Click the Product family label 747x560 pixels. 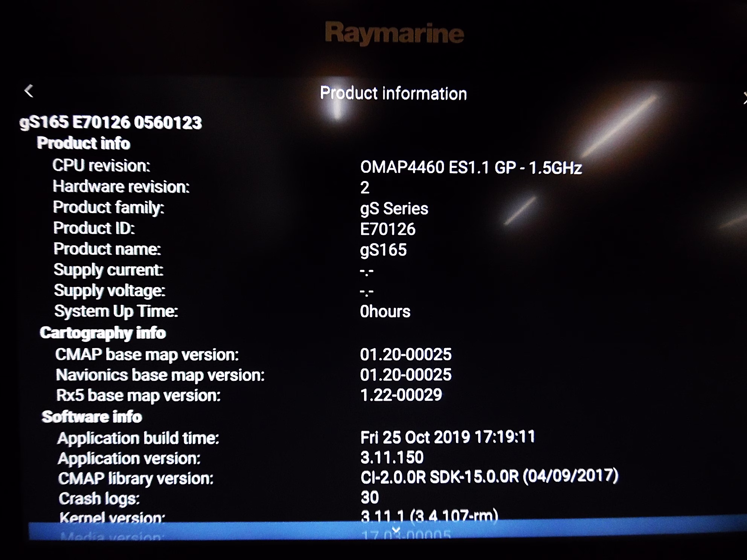tap(108, 208)
